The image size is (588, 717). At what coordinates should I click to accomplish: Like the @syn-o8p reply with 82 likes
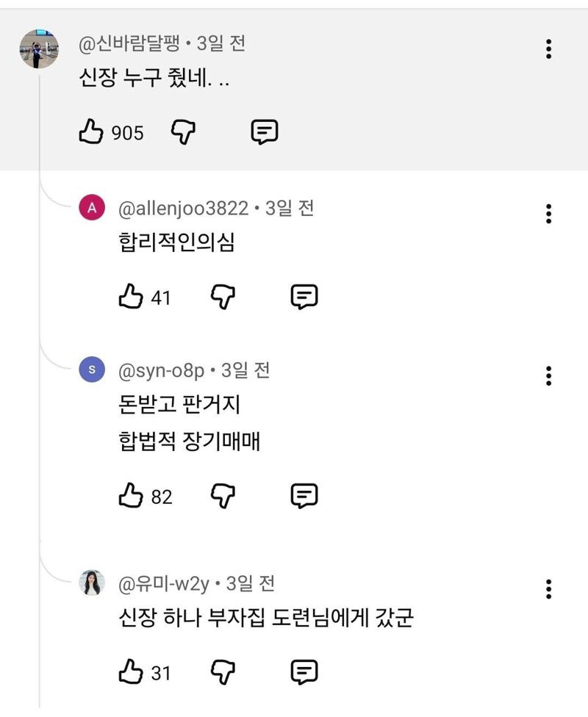130,497
